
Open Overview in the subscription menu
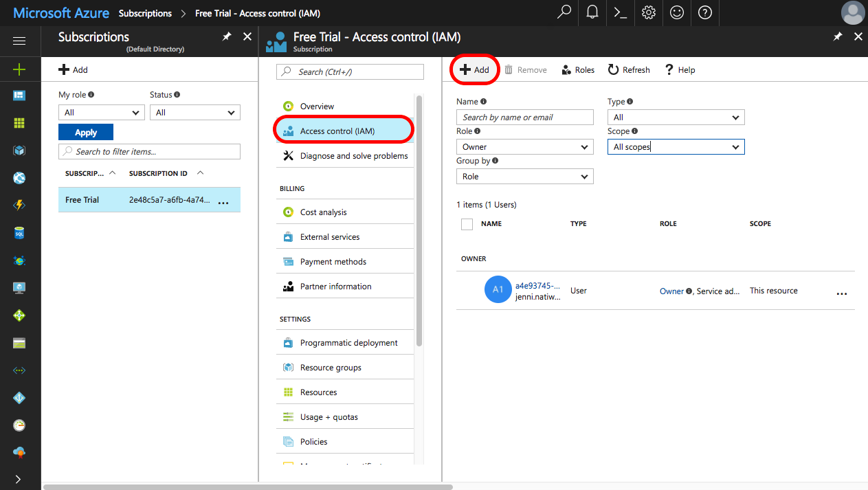tap(345, 107)
